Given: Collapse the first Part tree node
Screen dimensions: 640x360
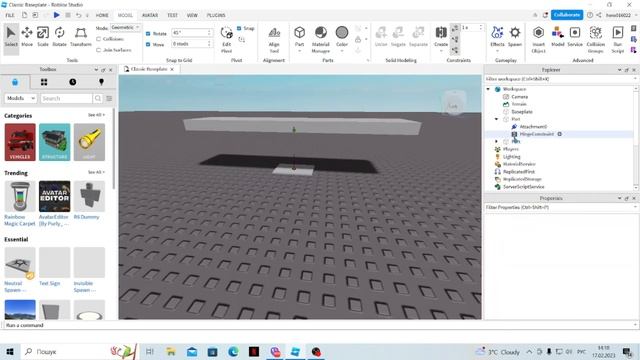Looking at the screenshot, I should [x=496, y=119].
